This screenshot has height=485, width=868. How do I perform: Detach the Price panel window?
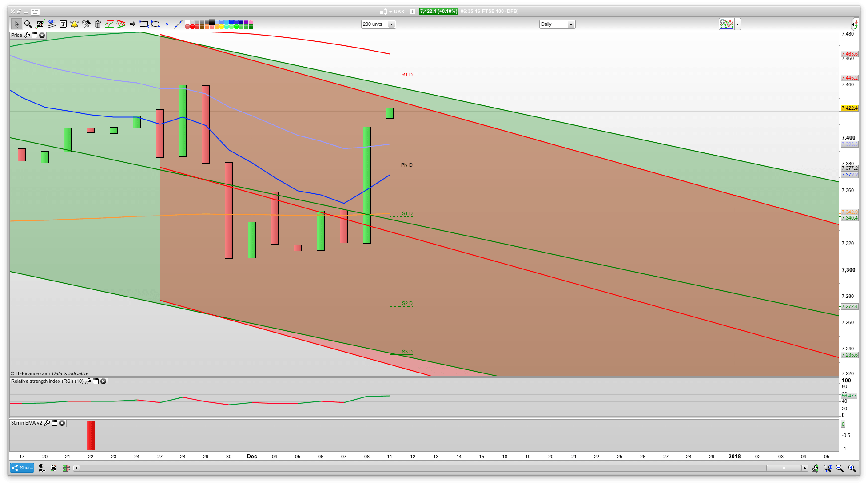point(34,35)
